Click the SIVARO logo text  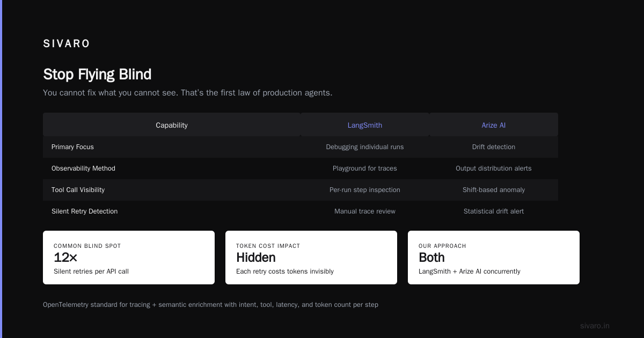click(67, 44)
